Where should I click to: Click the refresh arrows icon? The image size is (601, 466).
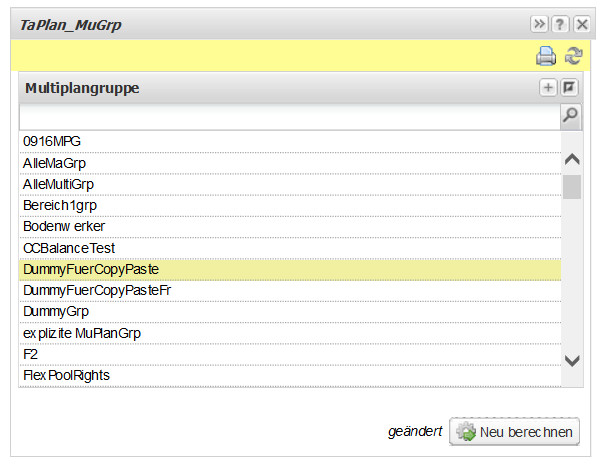tap(573, 56)
